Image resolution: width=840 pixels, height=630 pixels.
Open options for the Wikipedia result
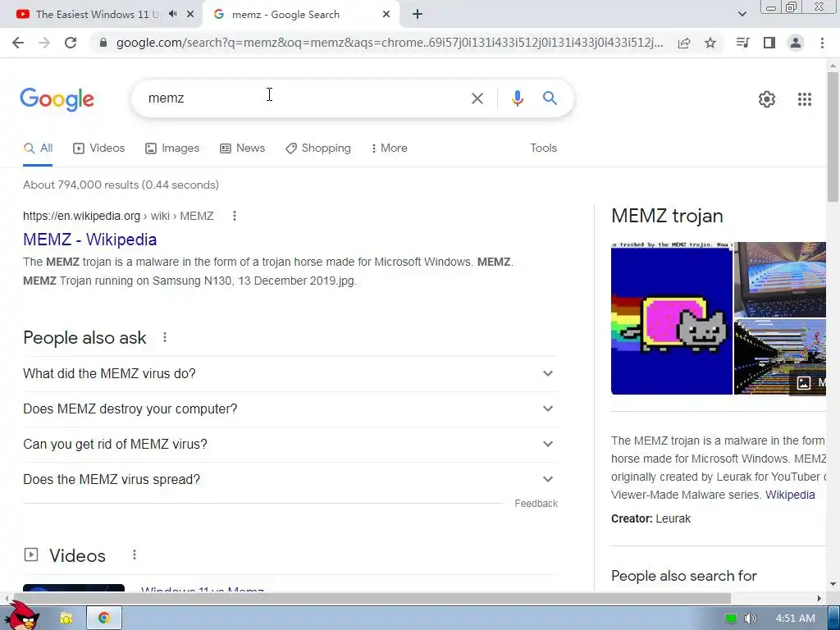pyautogui.click(x=234, y=216)
